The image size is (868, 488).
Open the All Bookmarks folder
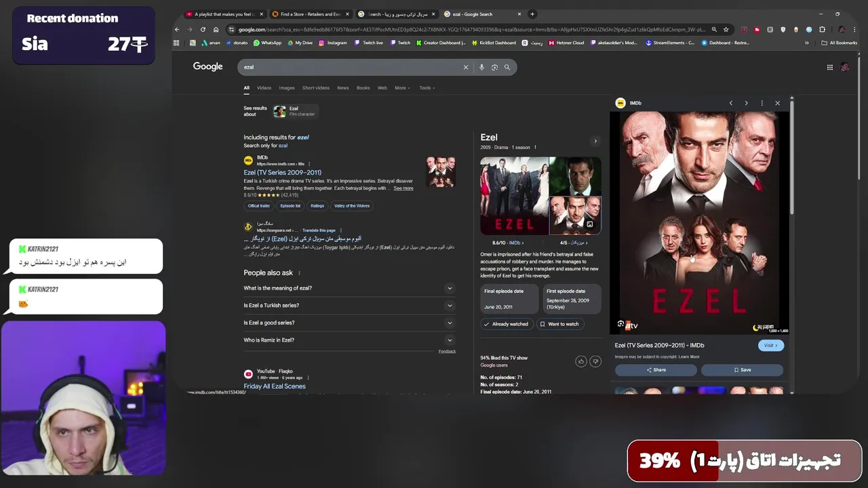(x=839, y=43)
